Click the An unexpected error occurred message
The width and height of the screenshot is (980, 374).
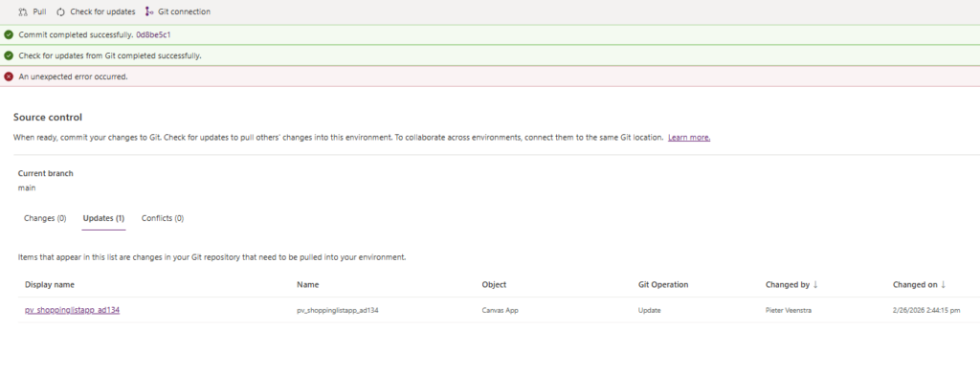tap(73, 77)
